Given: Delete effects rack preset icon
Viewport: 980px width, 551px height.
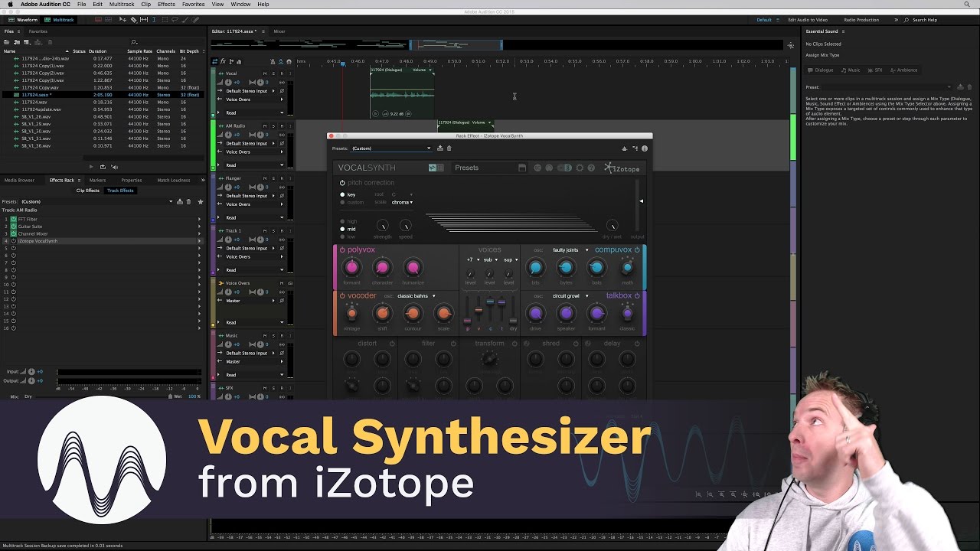Looking at the screenshot, I should (x=188, y=201).
